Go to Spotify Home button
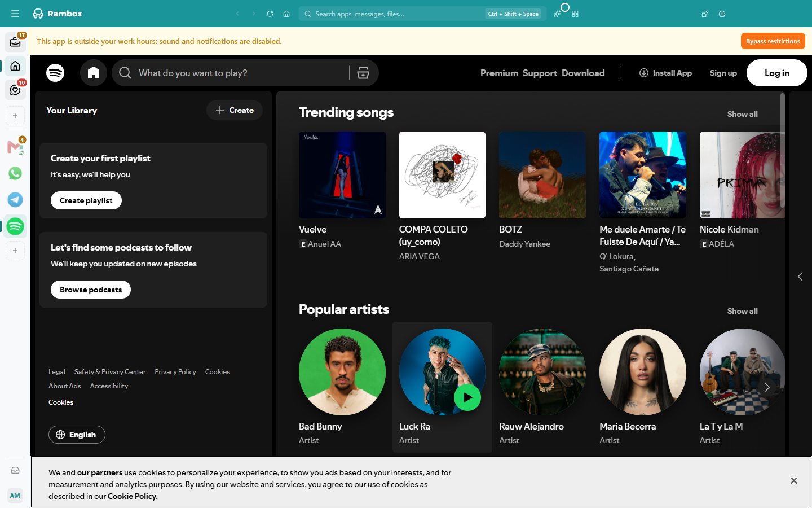The height and width of the screenshot is (508, 812). pyautogui.click(x=94, y=73)
